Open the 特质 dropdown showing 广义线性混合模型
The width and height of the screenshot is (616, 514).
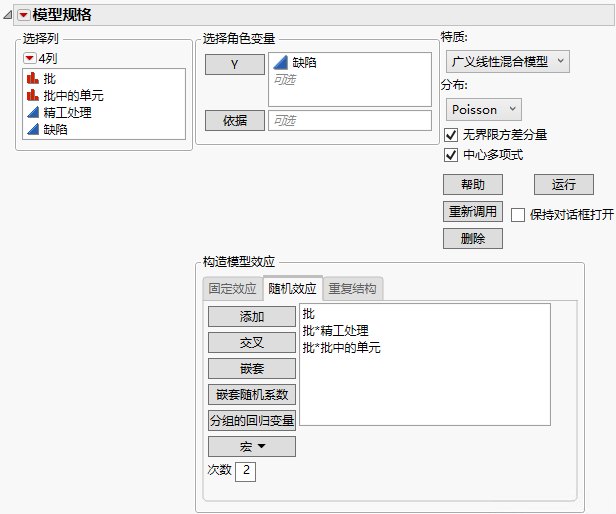pyautogui.click(x=506, y=61)
